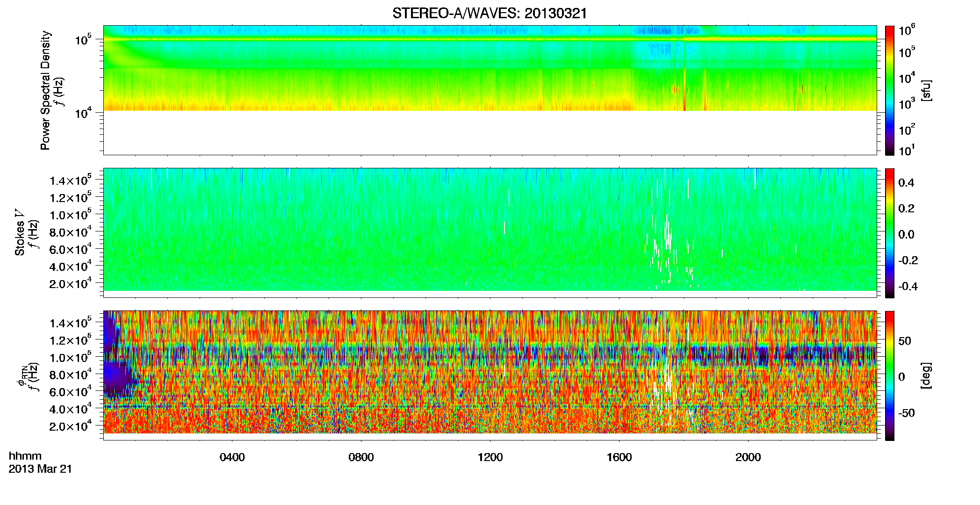Click the Stokes V color bar

point(890,232)
